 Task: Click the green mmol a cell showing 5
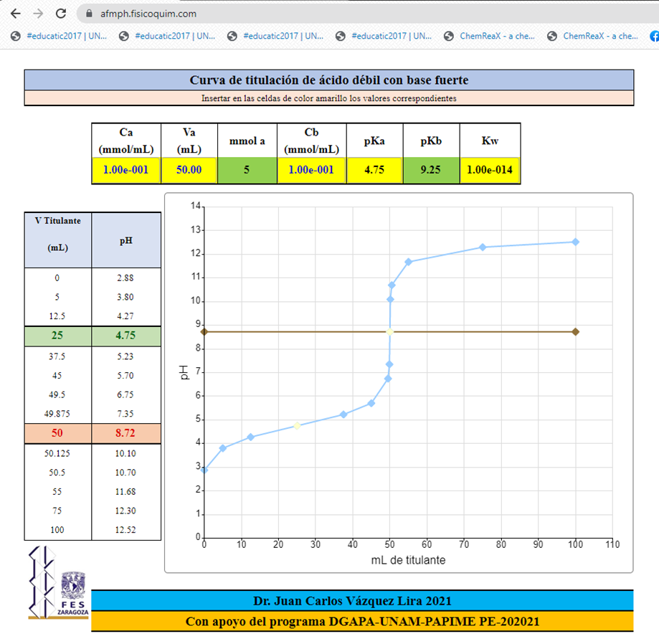click(x=247, y=171)
